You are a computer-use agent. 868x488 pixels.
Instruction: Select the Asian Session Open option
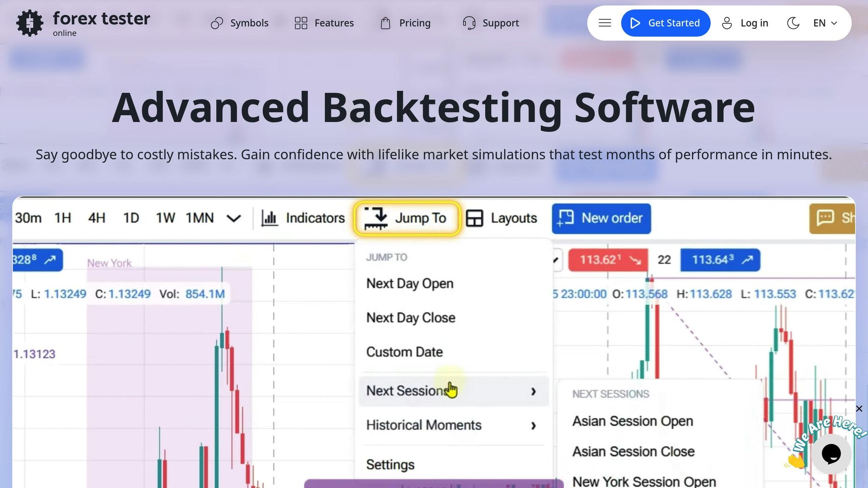[x=632, y=421]
